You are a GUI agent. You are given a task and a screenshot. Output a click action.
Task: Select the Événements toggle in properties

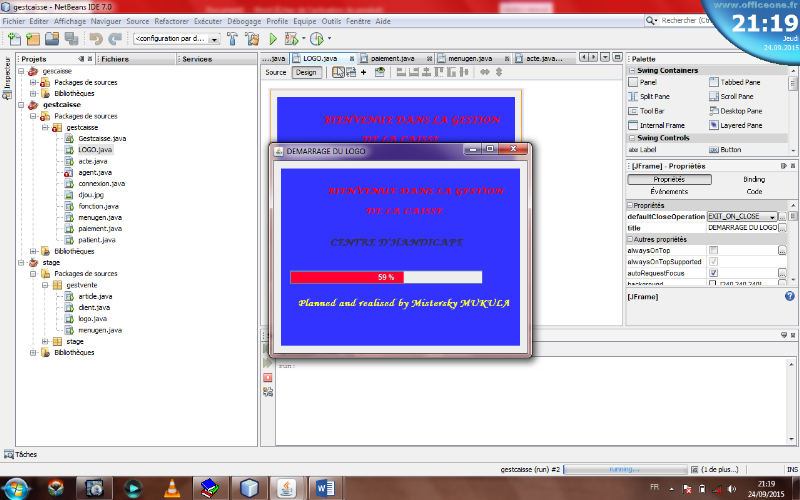tap(669, 191)
